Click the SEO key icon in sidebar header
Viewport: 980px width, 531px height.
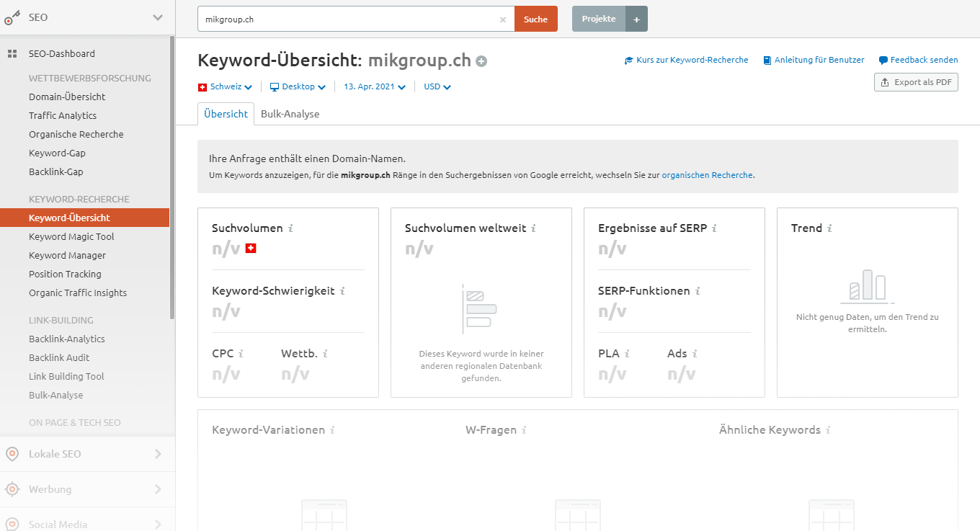[12, 17]
